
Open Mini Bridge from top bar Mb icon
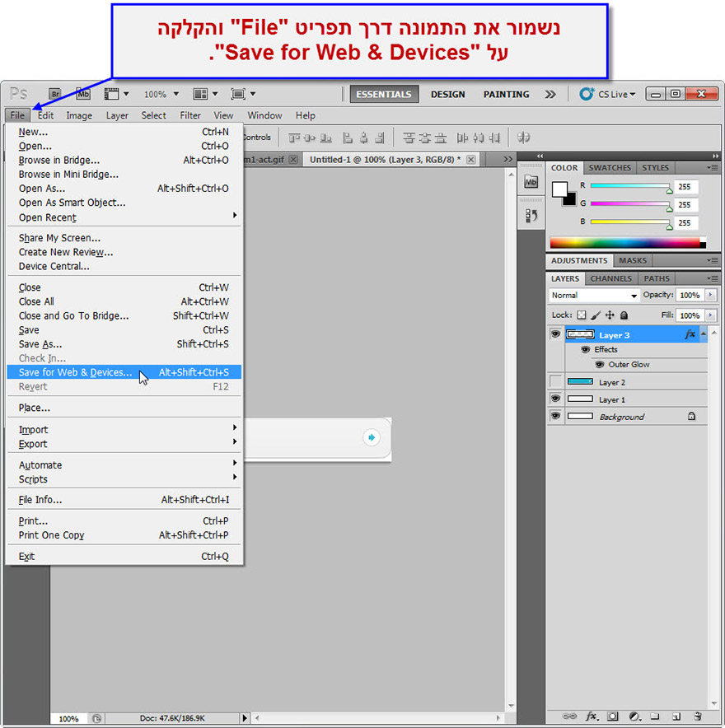pyautogui.click(x=83, y=94)
